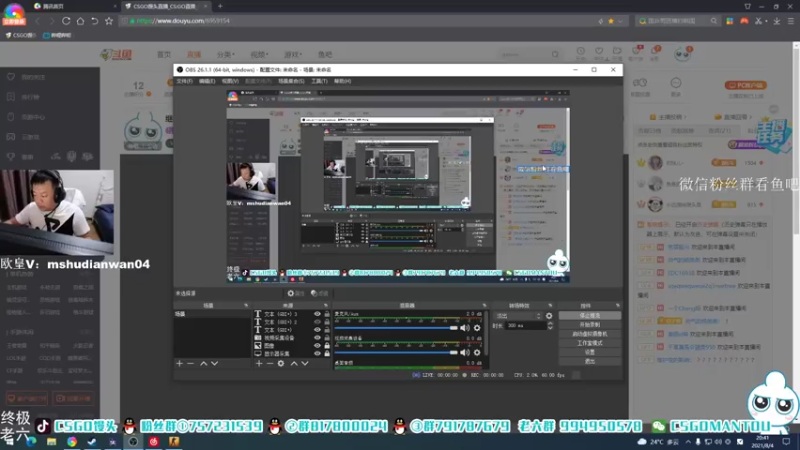Click the 停止推流 button in OBS
Image resolution: width=800 pixels, height=450 pixels.
coord(590,316)
